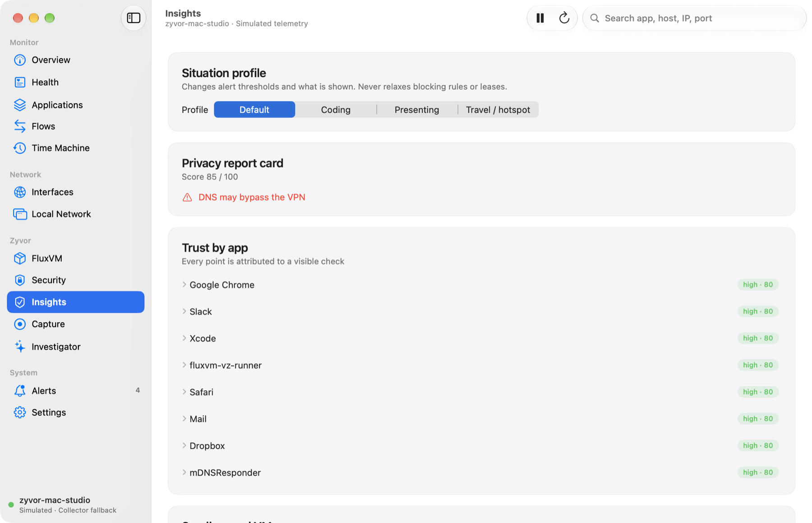The image size is (812, 523).
Task: Open the Health section icon
Action: point(20,82)
